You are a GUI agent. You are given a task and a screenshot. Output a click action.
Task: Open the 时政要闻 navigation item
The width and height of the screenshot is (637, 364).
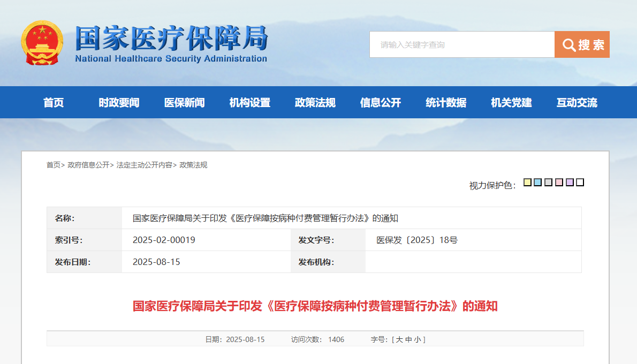tap(119, 102)
